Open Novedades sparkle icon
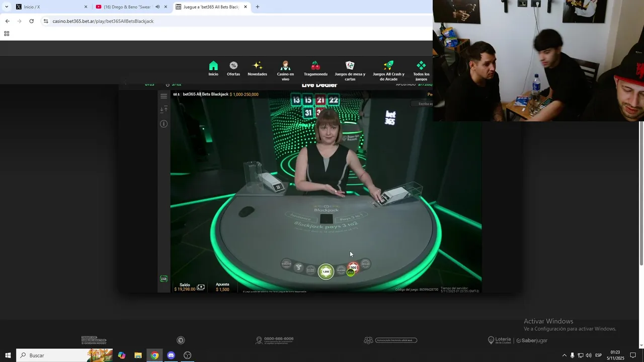This screenshot has width=644, height=362. 257,66
